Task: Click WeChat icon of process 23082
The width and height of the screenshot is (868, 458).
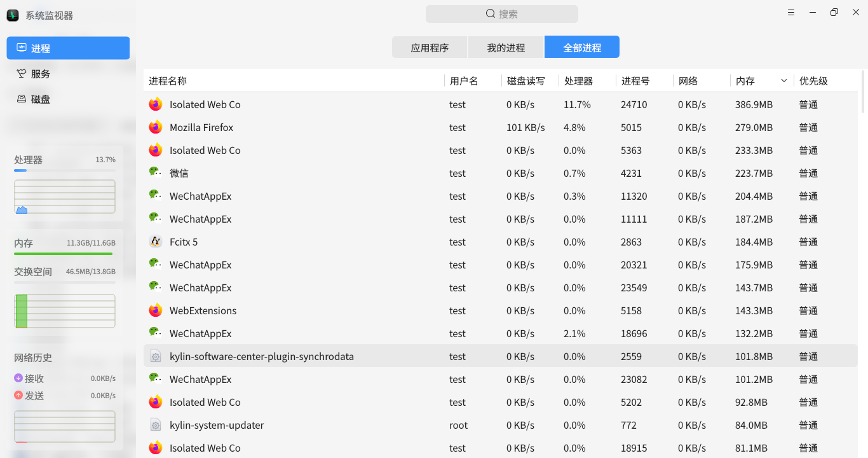Action: (x=156, y=379)
